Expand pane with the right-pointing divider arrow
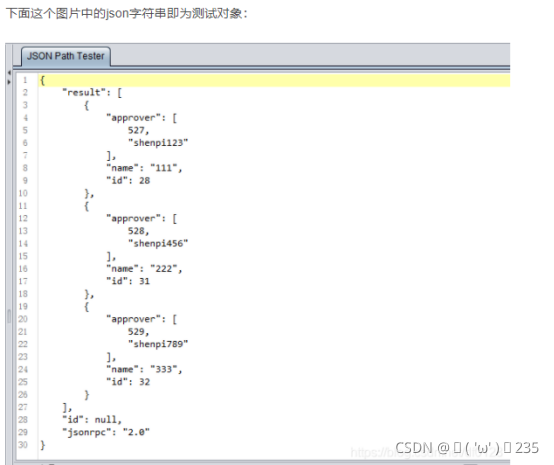This screenshot has width=554, height=465. (x=9, y=82)
